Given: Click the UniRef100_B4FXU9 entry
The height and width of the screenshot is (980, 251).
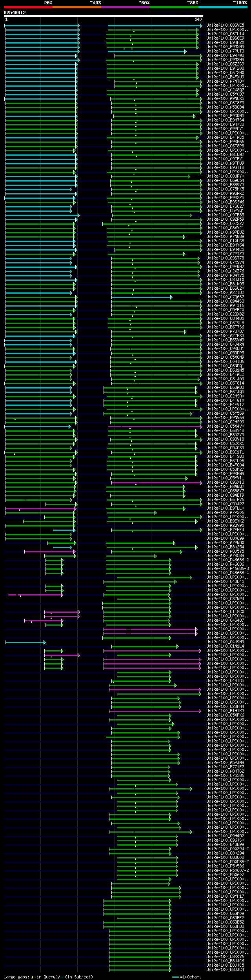Looking at the screenshot, I should [225, 77].
